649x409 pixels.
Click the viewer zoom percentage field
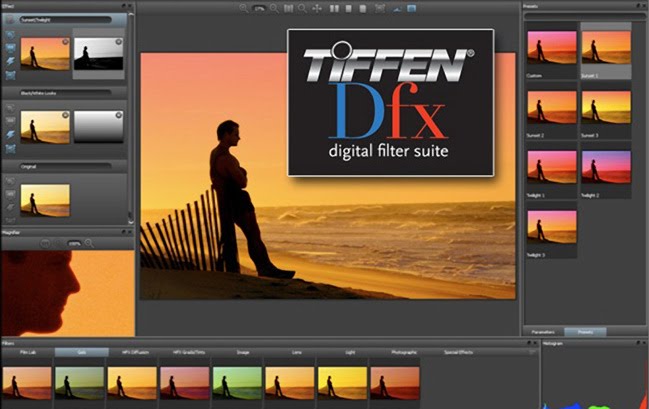[x=259, y=8]
